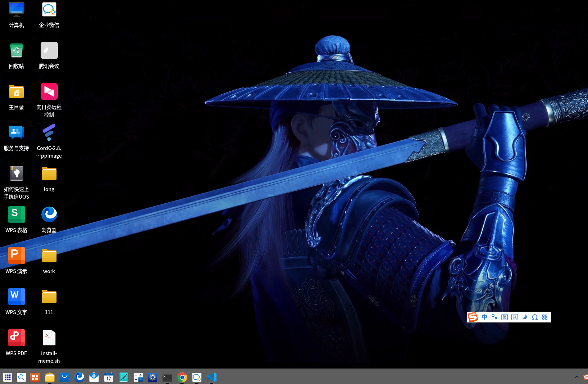Launch 向日葵远程控制 app
The width and height of the screenshot is (588, 384).
[x=49, y=100]
